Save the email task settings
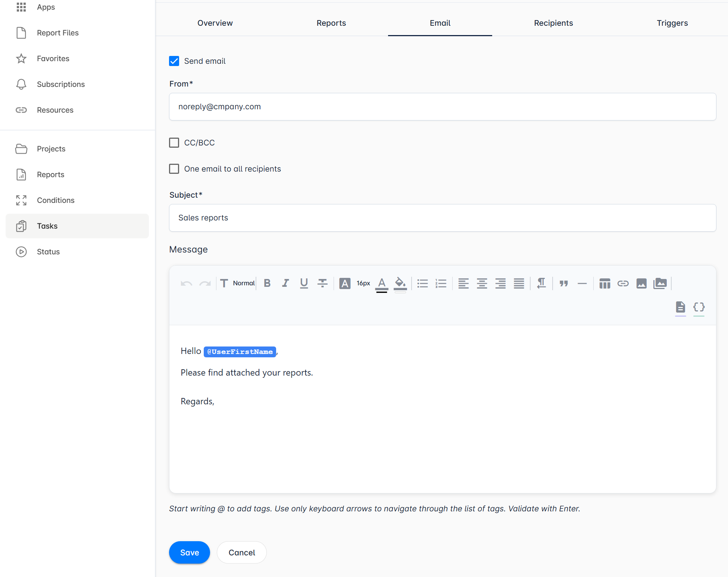Image resolution: width=728 pixels, height=577 pixels. click(189, 552)
